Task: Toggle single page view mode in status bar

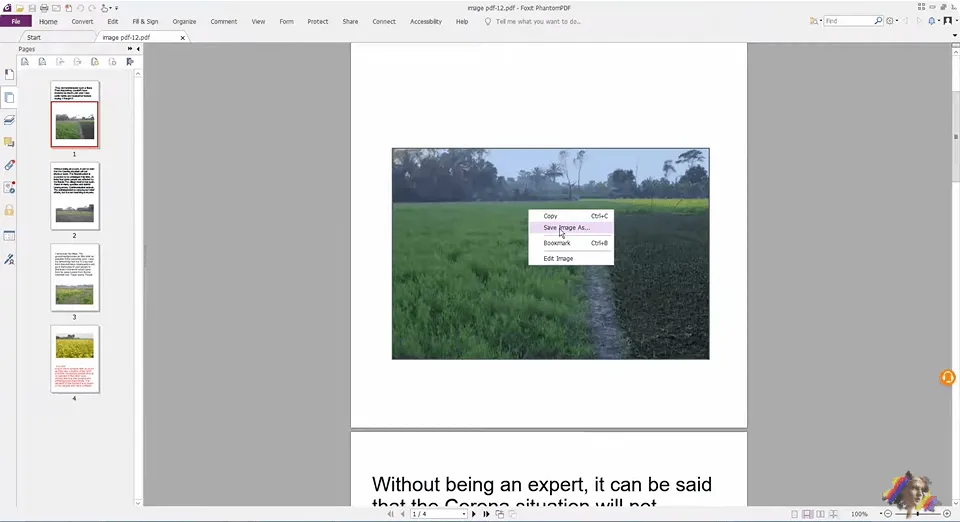Action: (795, 514)
